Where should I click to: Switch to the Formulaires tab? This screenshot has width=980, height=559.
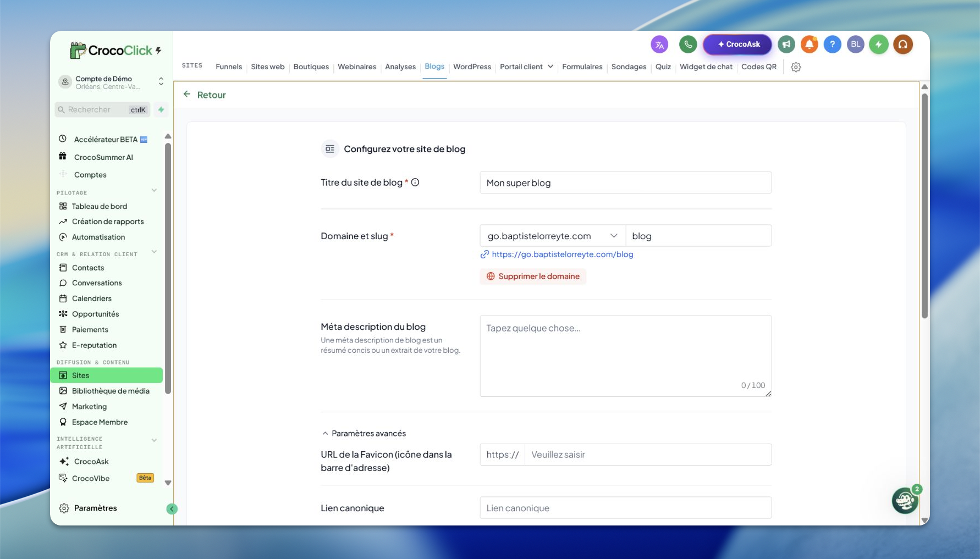pyautogui.click(x=582, y=67)
